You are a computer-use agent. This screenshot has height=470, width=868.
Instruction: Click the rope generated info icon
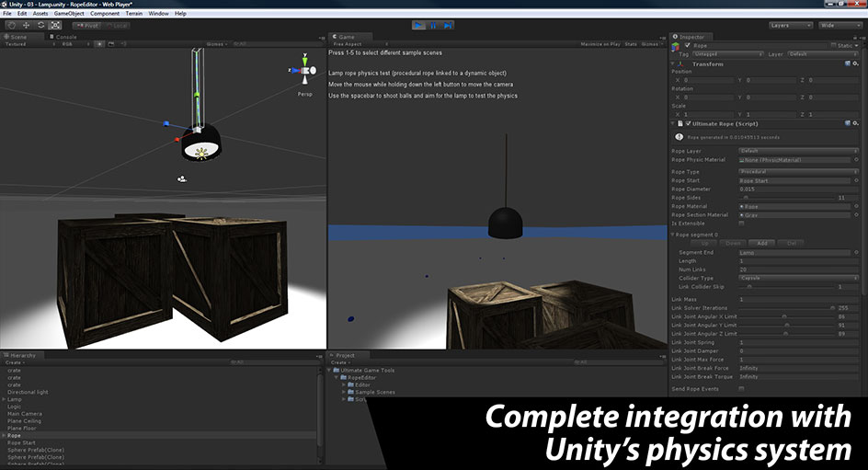pos(680,137)
